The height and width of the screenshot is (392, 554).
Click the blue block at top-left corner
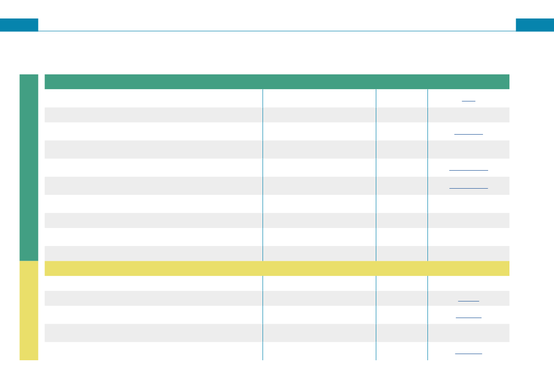(19, 25)
